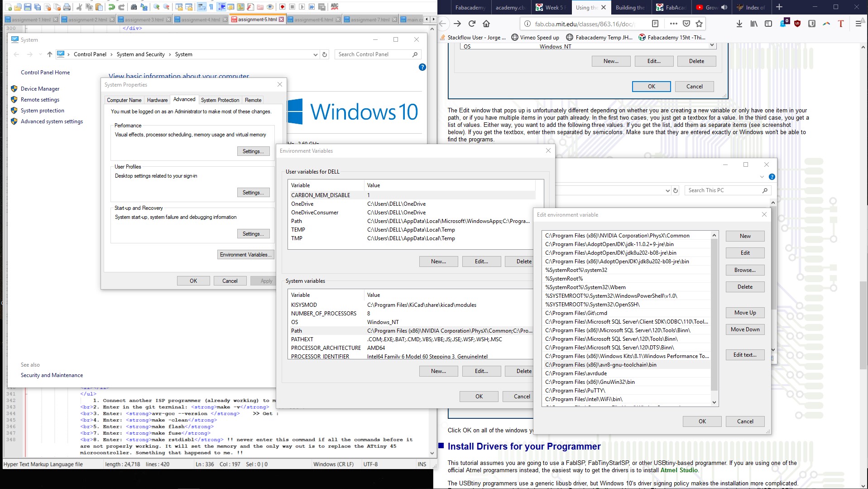868x489 pixels.
Task: Click the Redo arrow in Notepad++ toolbar
Action: click(121, 7)
